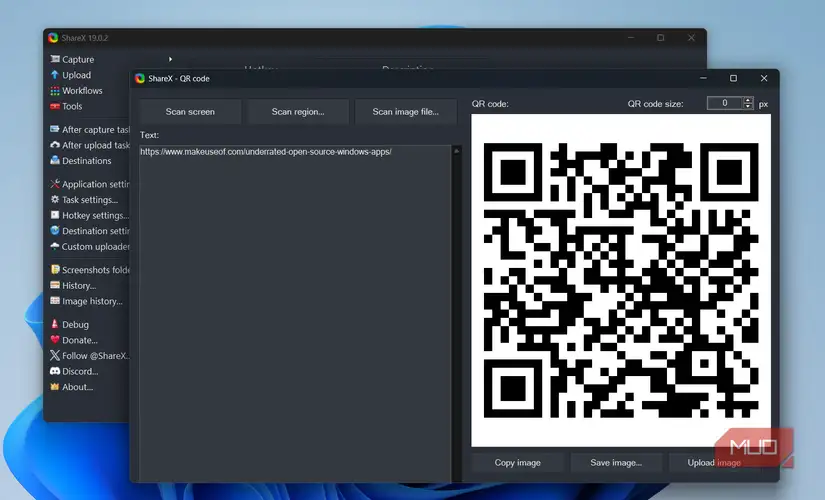Click the Screenshots folder icon

[x=55, y=269]
